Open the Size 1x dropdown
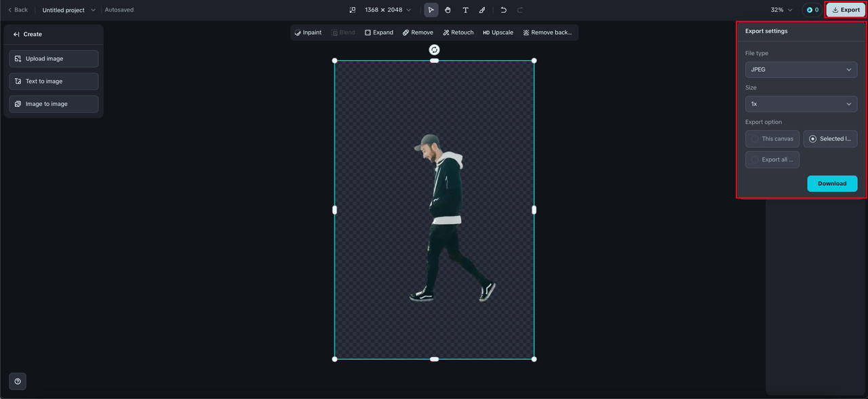 801,104
